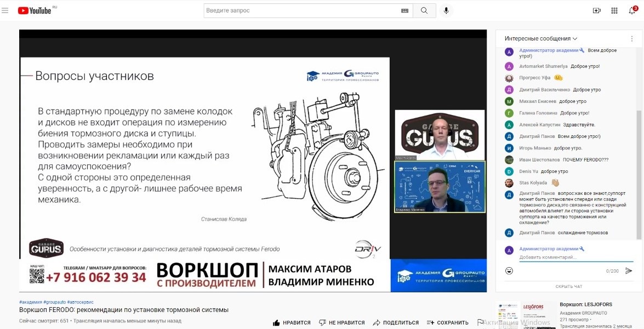The image size is (644, 329).
Task: Hide chat with СКРЫТЬ ЧАТ
Action: tap(569, 286)
